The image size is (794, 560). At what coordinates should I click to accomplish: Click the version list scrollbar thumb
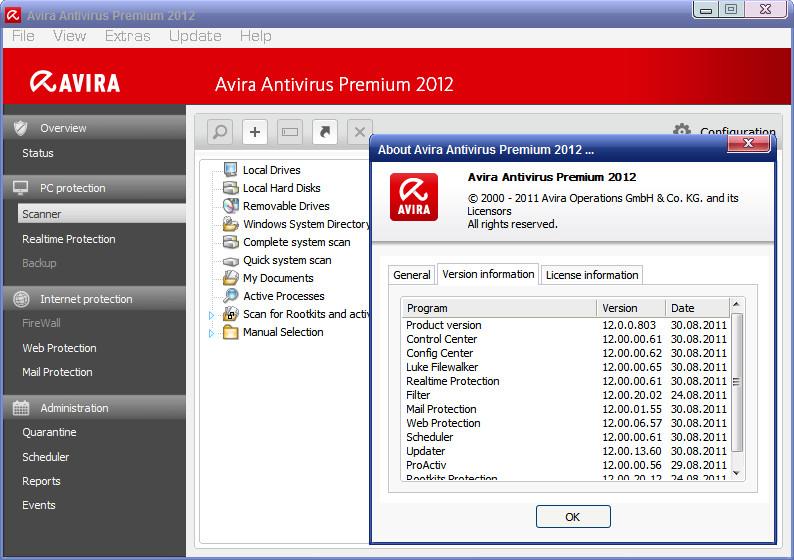tap(737, 382)
